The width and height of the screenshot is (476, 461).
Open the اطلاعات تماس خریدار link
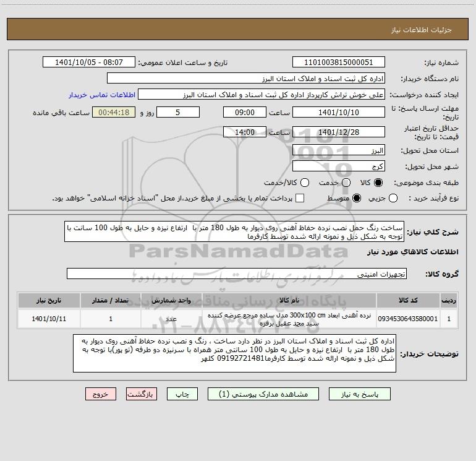click(x=102, y=95)
